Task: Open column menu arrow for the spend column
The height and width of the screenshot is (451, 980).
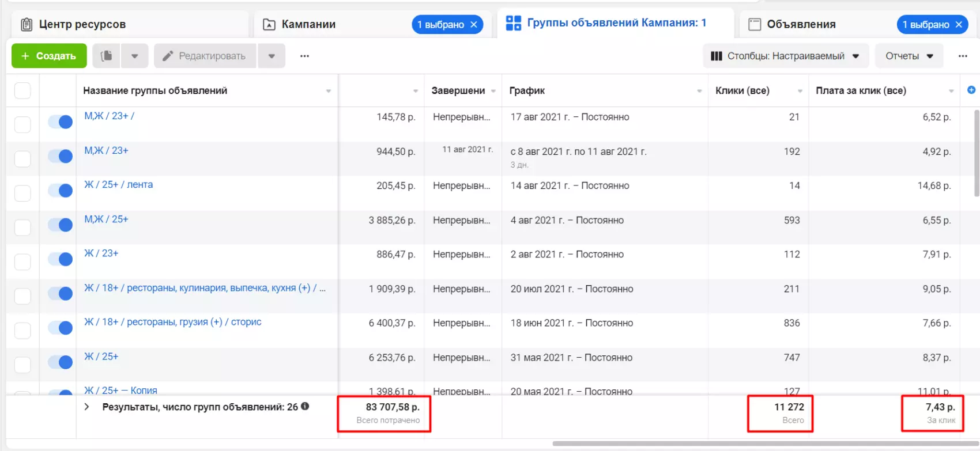Action: (416, 91)
